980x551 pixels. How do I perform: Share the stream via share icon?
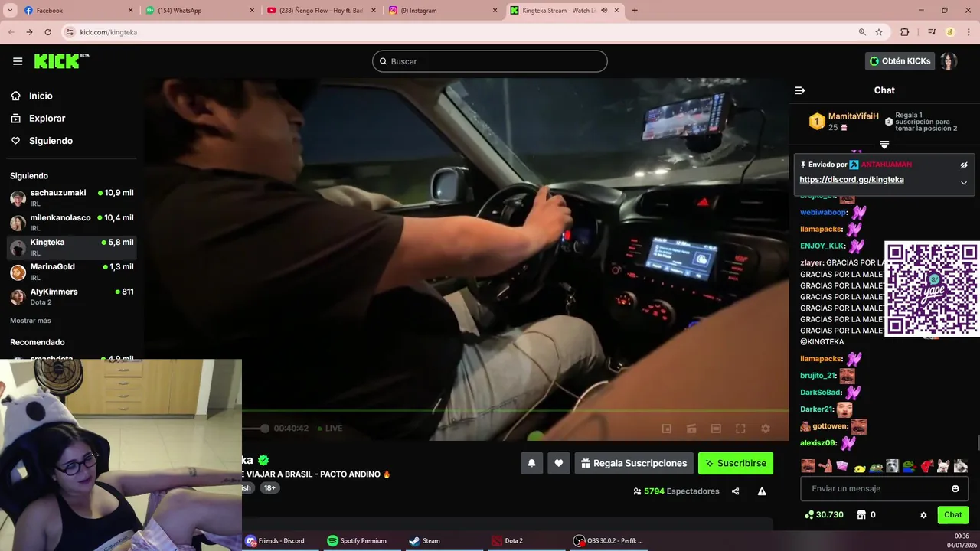coord(735,491)
